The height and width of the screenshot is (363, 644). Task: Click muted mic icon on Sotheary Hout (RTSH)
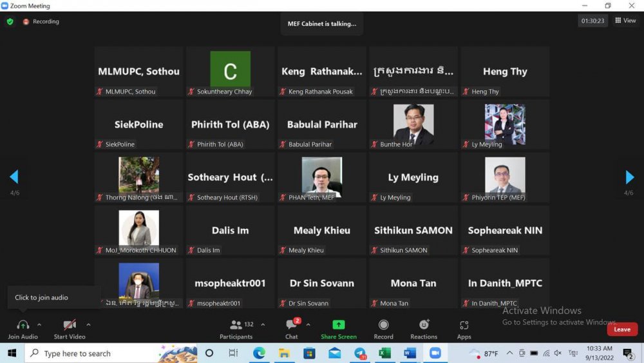(x=191, y=197)
